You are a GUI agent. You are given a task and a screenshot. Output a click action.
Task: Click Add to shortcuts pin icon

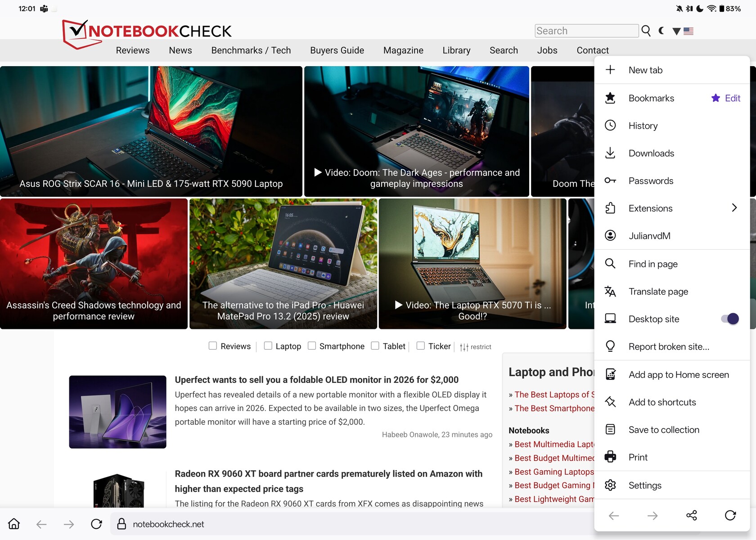[610, 402]
